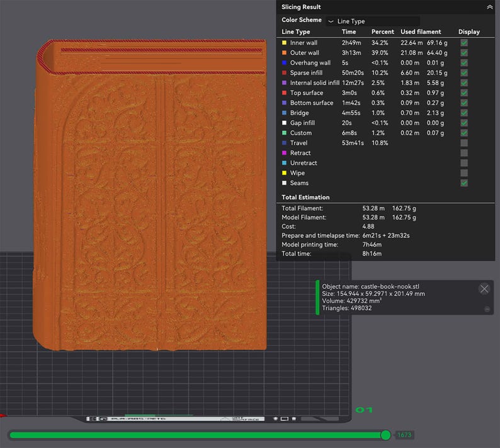Toggle Bridge display checkbox
Viewport: 500px width, 448px height.
click(464, 113)
